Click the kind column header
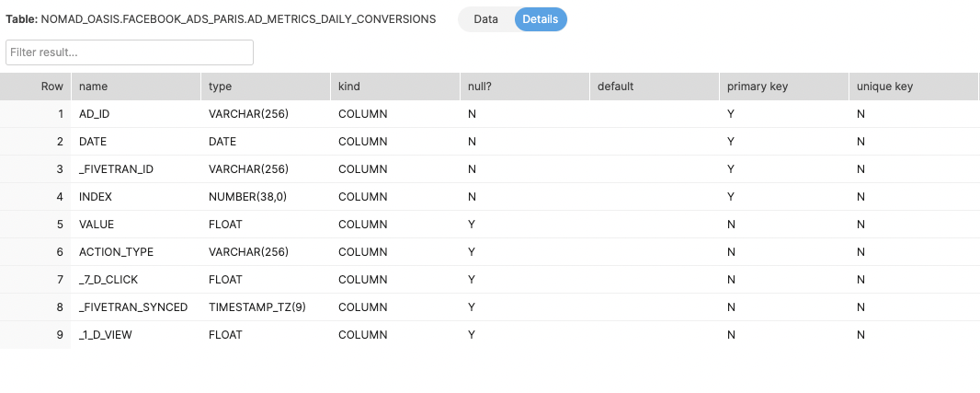This screenshot has height=393, width=980. click(349, 87)
